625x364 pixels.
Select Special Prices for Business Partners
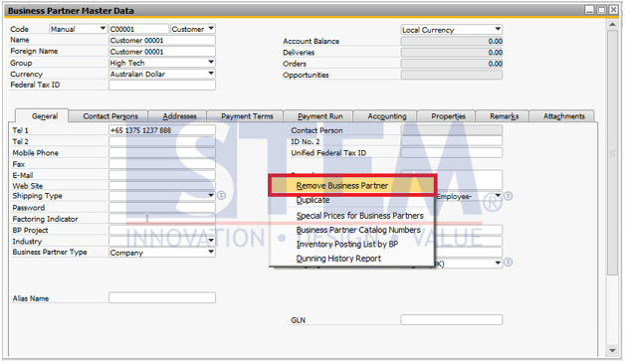[x=352, y=216]
